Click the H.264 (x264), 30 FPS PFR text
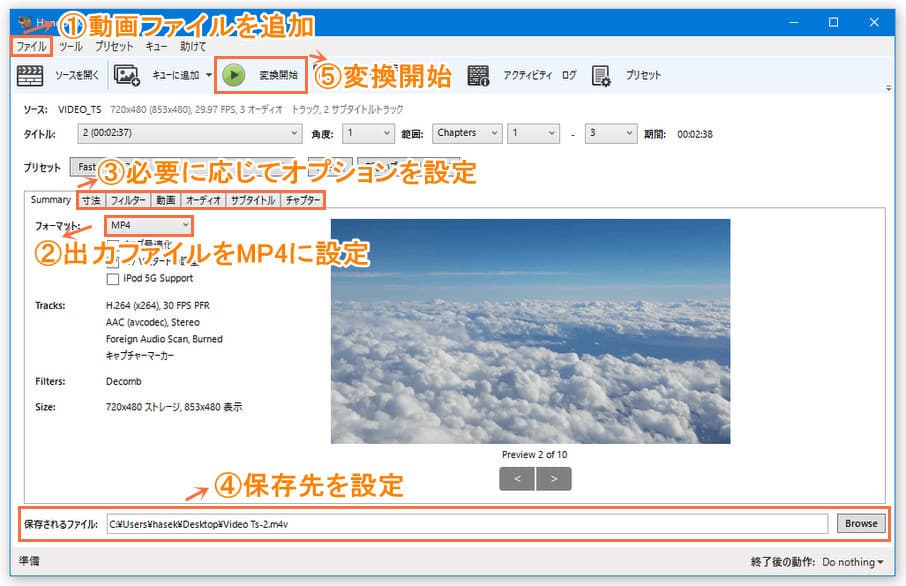The height and width of the screenshot is (586, 906). (158, 305)
